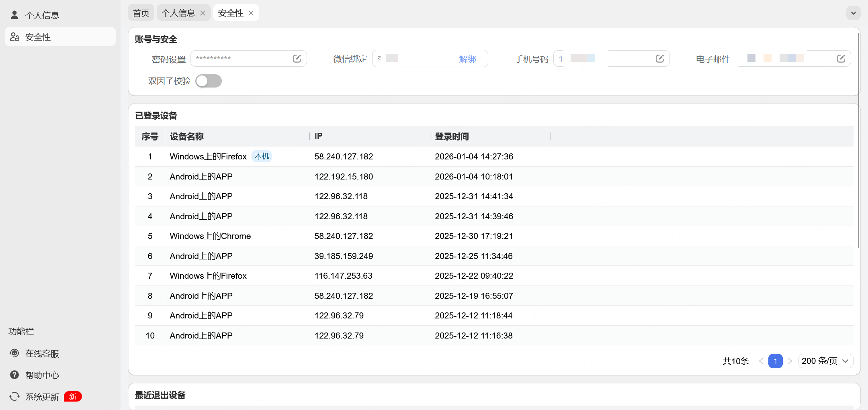Viewport: 868px width, 410px height.
Task: Open online customer service in sidebar
Action: tap(42, 353)
